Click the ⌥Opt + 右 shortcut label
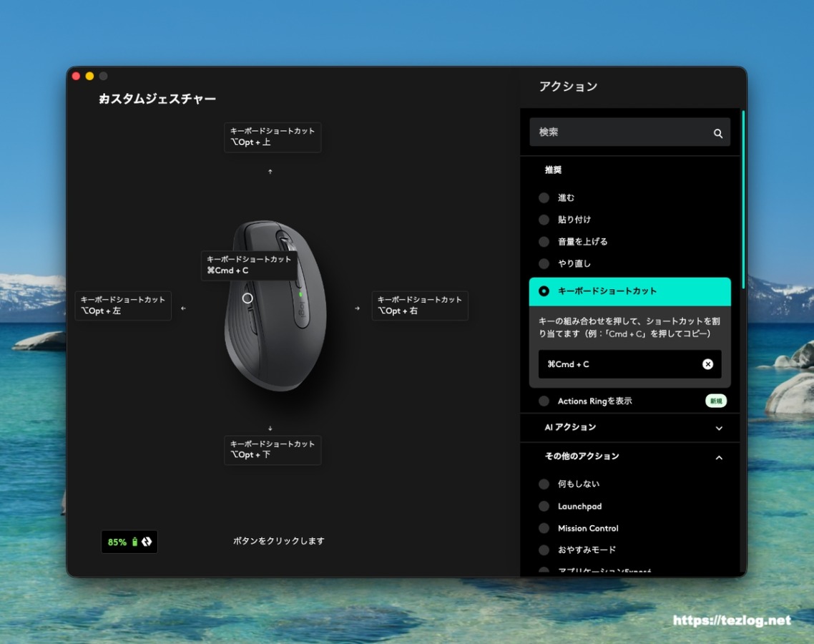The width and height of the screenshot is (814, 644). (x=419, y=306)
